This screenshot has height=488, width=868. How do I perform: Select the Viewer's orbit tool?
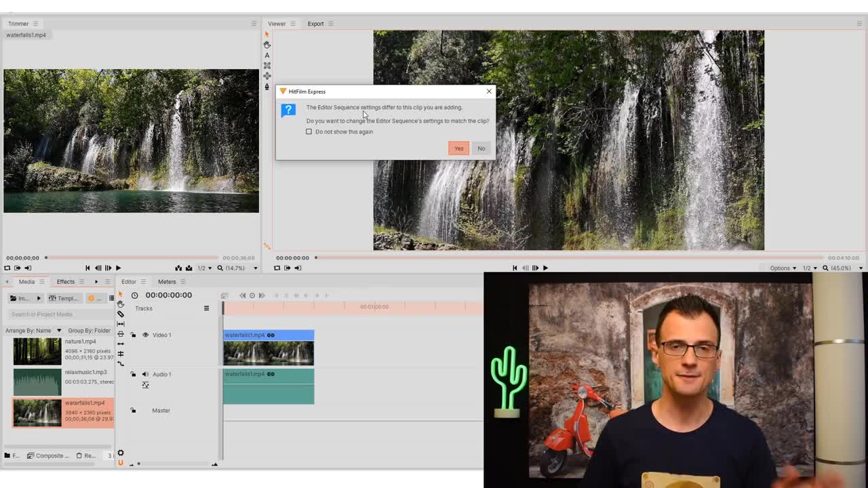click(267, 76)
